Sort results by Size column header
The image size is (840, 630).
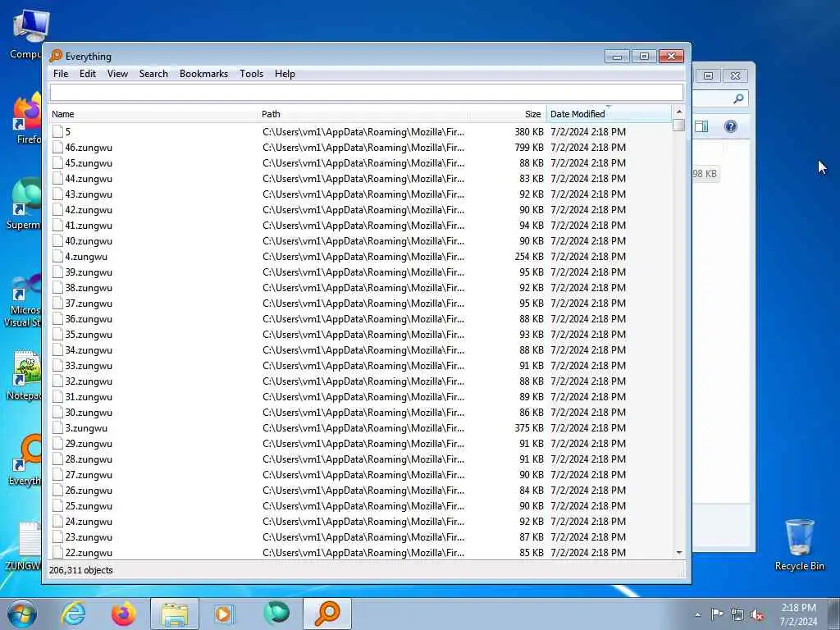[x=507, y=114]
